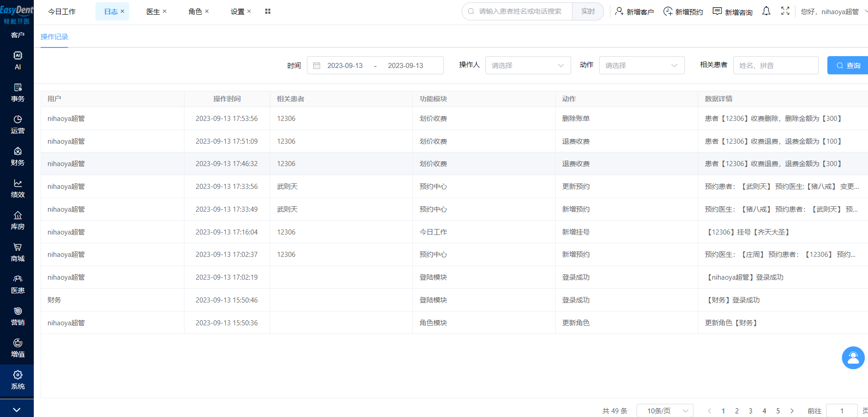868x417 pixels.
Task: Go to page 4
Action: [764, 411]
